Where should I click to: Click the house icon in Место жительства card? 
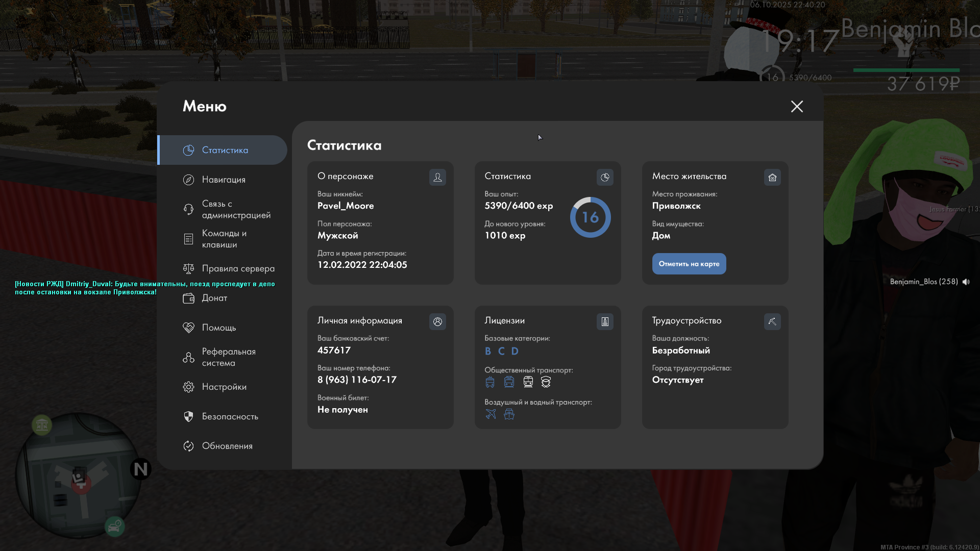[x=772, y=177]
